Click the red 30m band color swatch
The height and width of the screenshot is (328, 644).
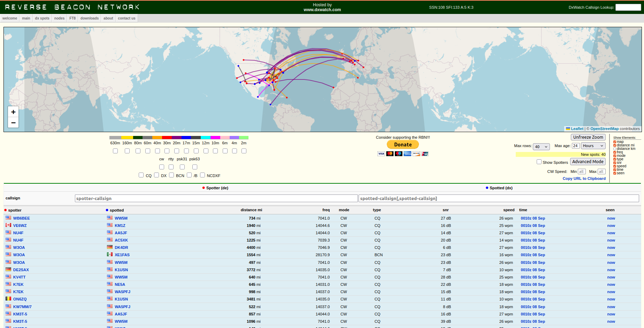[167, 138]
